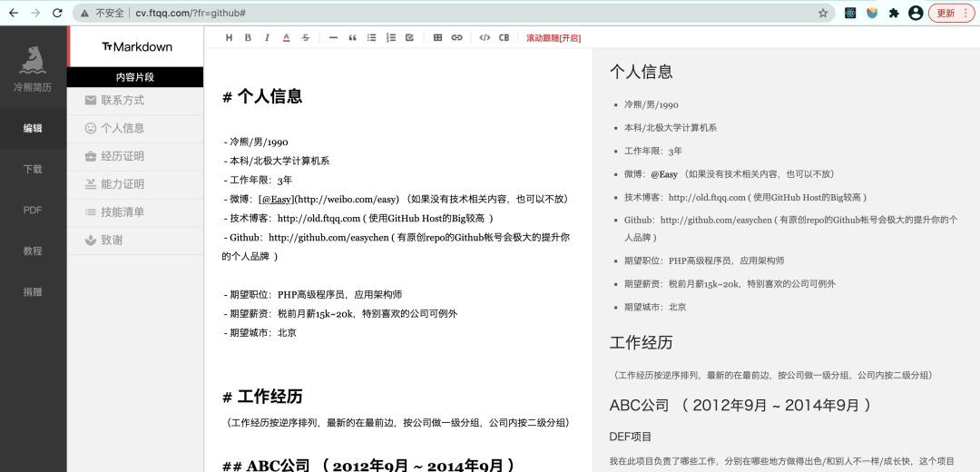The image size is (980, 472).
Task: Open the 教程 sidebar section
Action: (x=34, y=251)
